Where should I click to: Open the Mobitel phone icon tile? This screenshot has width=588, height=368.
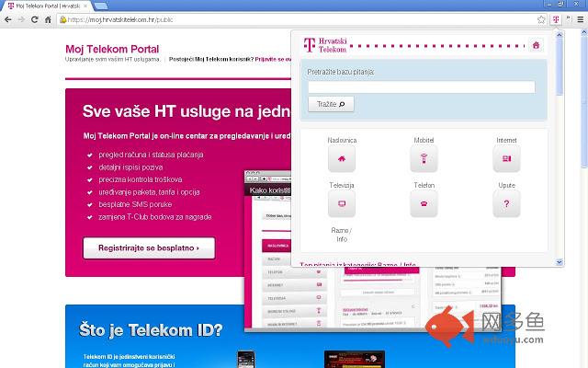(x=424, y=158)
